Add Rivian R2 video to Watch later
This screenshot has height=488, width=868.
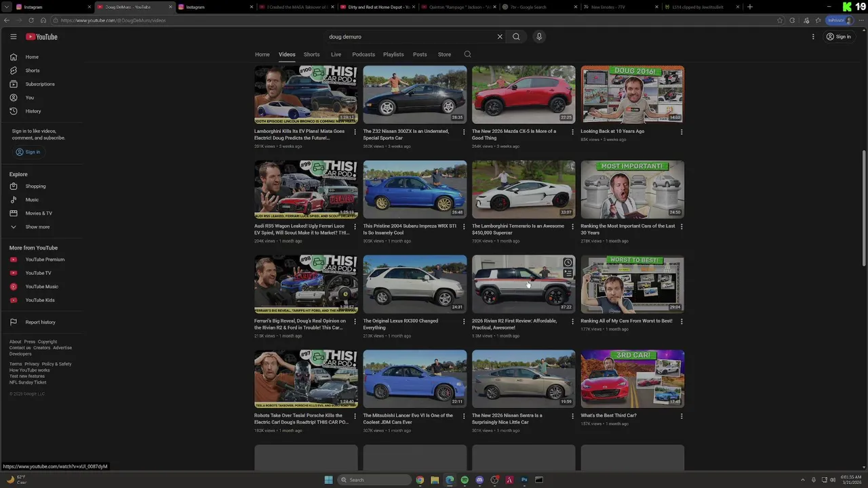point(568,262)
